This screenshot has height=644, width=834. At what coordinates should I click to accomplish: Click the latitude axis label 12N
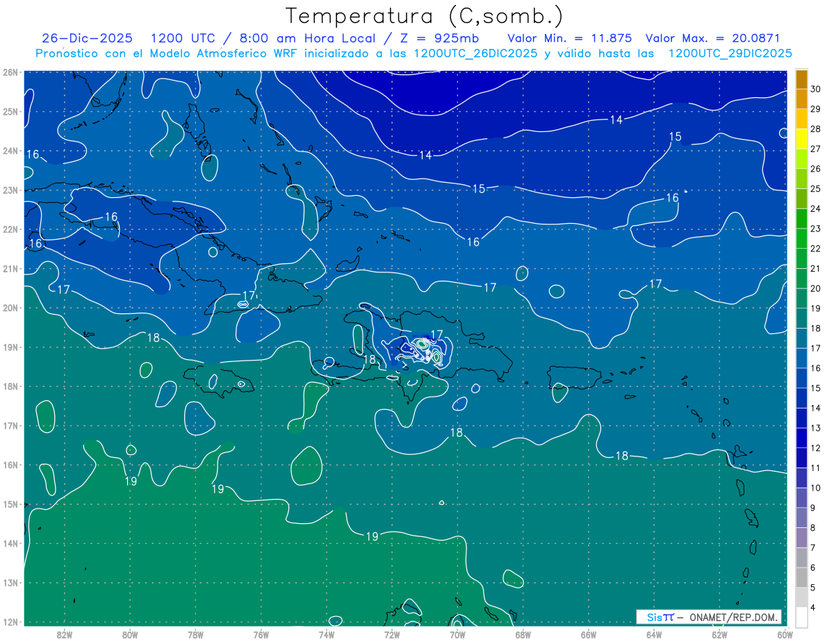10,622
